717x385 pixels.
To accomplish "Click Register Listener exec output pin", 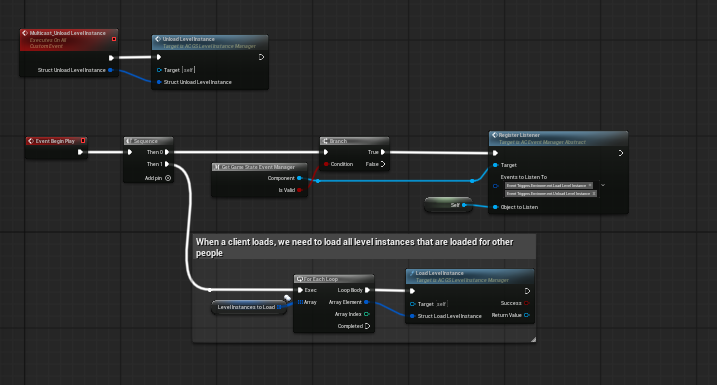I will [621, 153].
